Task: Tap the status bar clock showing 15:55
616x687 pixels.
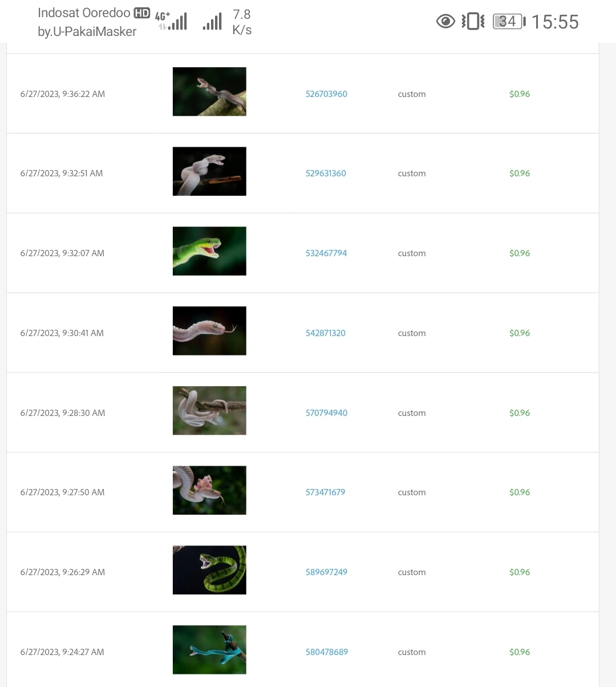Action: click(555, 22)
